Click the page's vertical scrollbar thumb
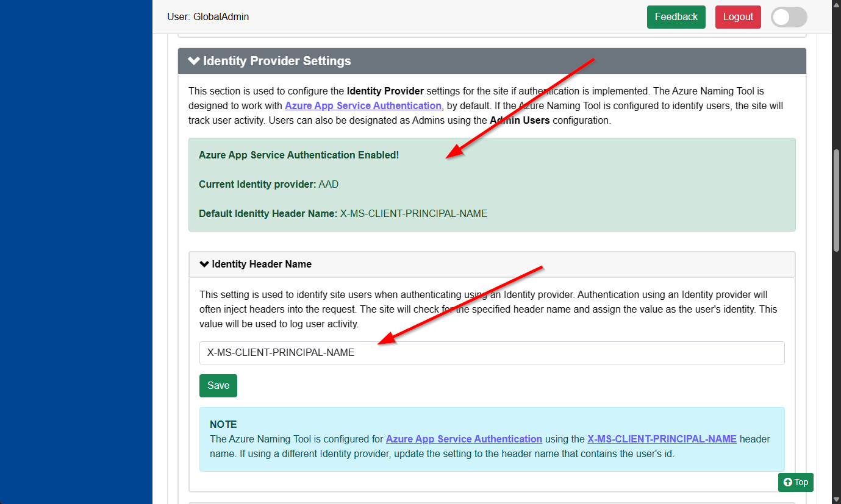Viewport: 841px width, 504px height. [x=836, y=200]
